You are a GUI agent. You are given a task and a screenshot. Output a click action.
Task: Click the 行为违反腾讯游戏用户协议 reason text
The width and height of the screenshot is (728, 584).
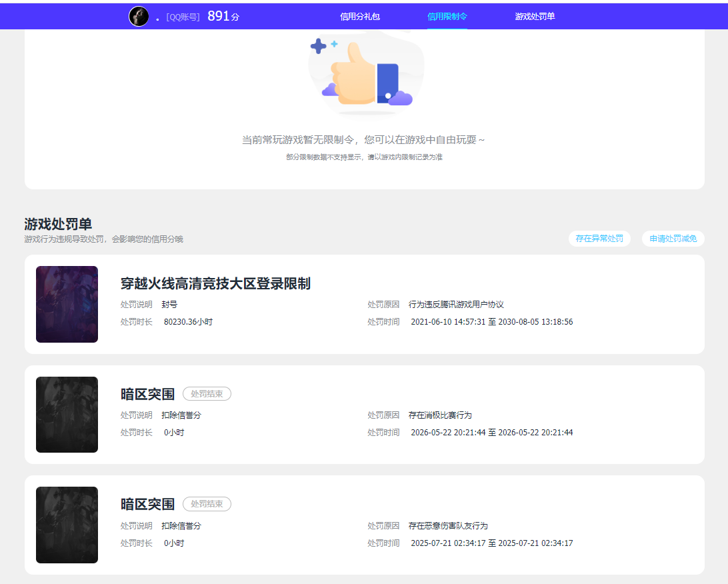(x=456, y=305)
